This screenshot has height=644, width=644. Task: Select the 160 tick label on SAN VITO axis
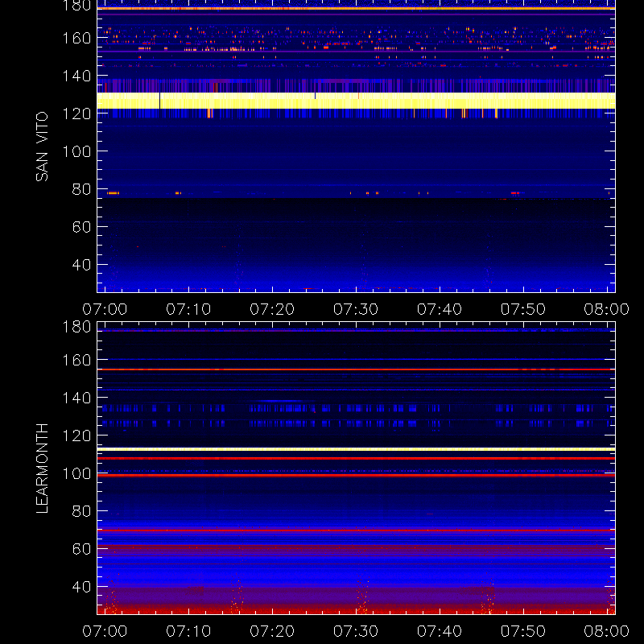76,38
